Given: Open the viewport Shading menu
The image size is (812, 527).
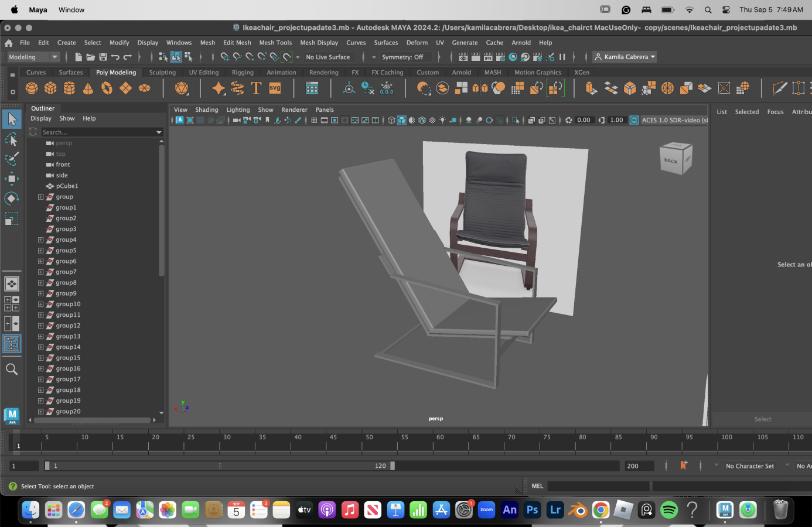Looking at the screenshot, I should (x=206, y=109).
